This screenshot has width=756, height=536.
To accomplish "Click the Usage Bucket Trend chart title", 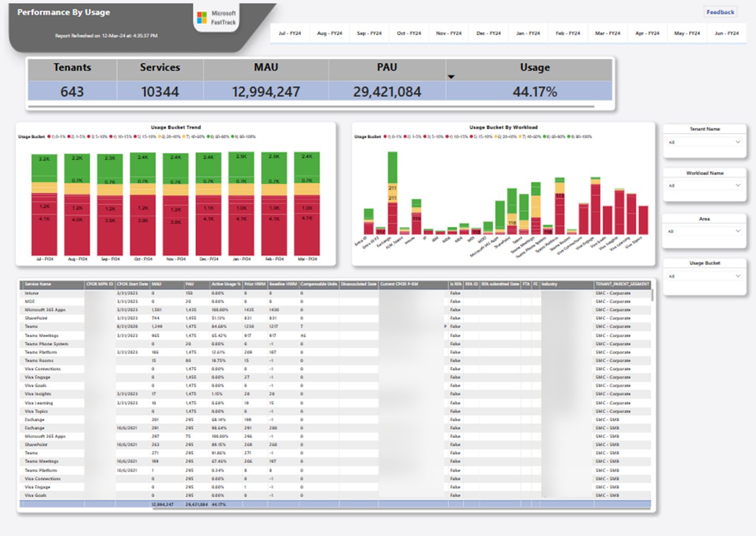I will [x=176, y=127].
